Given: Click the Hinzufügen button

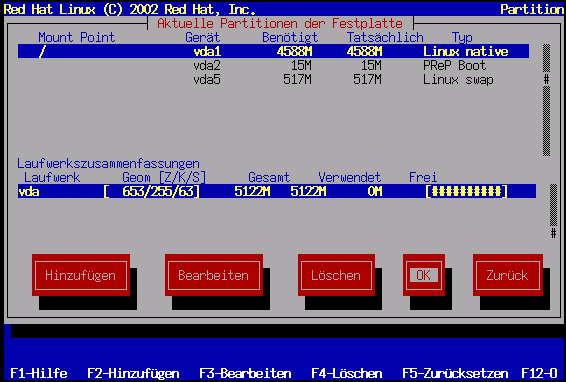Looking at the screenshot, I should 81,275.
